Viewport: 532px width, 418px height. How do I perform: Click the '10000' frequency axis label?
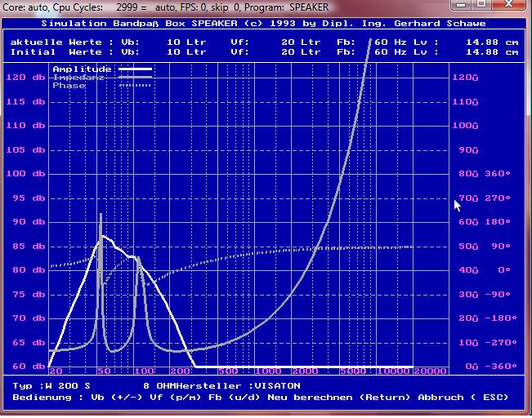click(394, 371)
